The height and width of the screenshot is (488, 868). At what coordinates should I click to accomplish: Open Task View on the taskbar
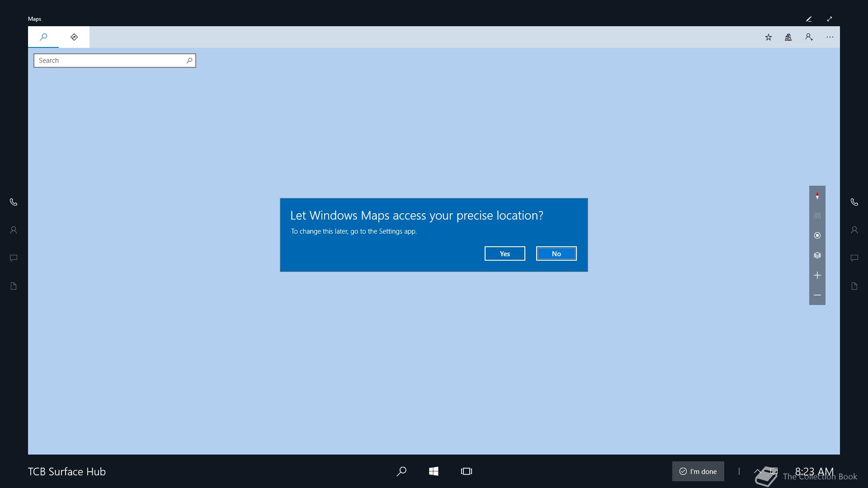click(467, 471)
